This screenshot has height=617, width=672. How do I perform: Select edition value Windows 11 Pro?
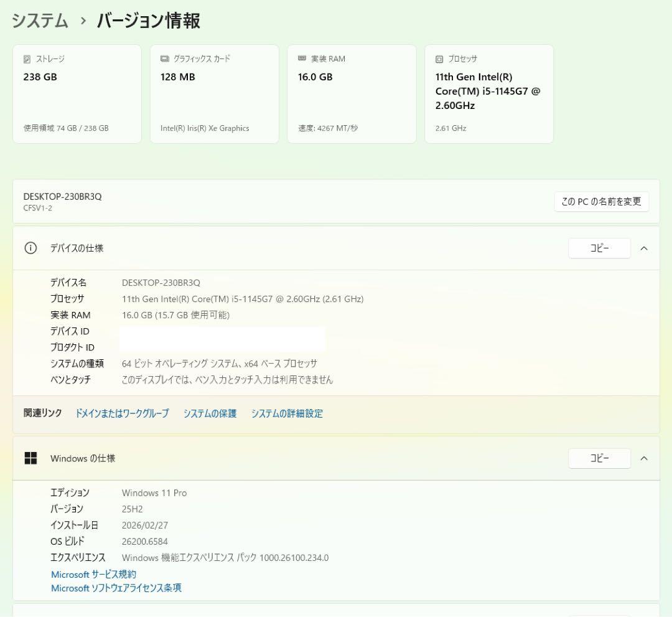(154, 493)
